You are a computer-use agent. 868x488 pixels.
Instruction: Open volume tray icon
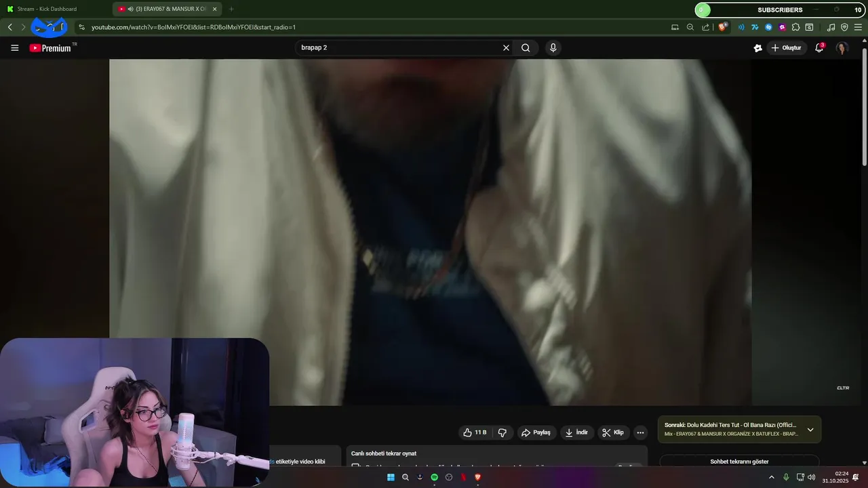point(812,477)
